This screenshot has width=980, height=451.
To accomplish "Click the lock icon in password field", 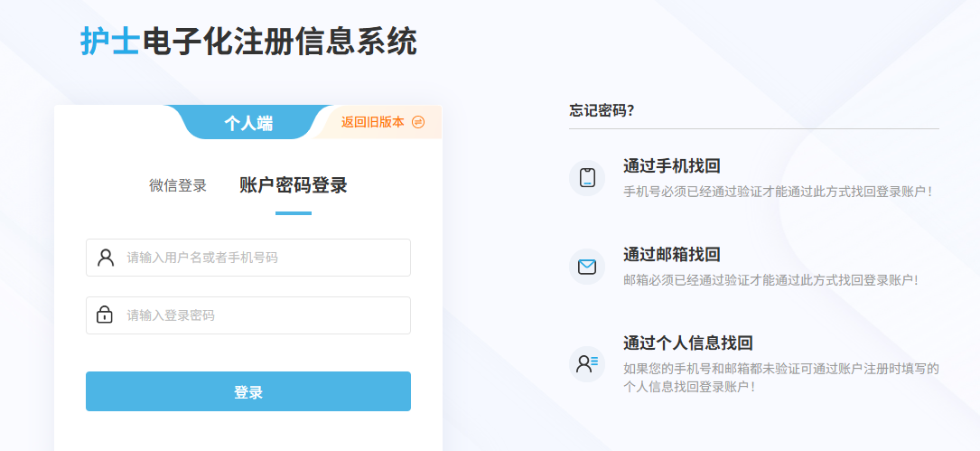I will coord(105,315).
